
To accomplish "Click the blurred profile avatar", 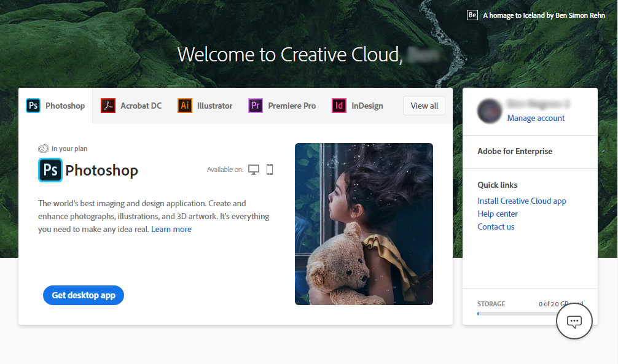I will click(x=490, y=111).
